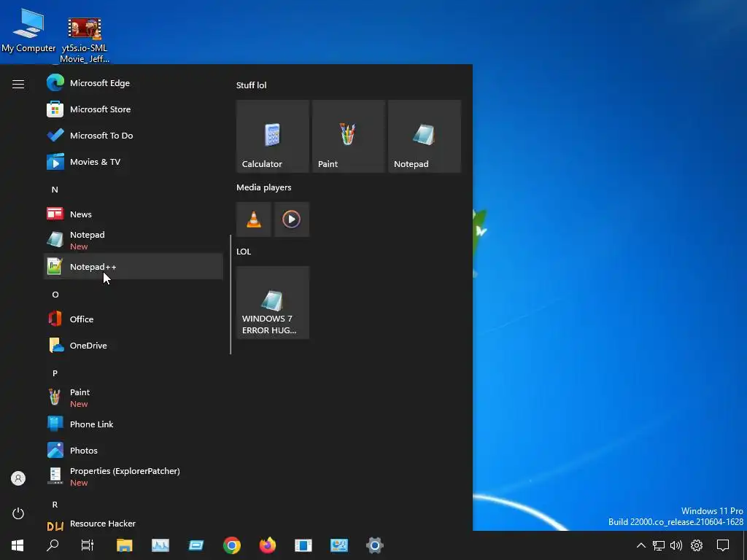Expand the Start menu hamburger button
Image resolution: width=747 pixels, height=560 pixels.
18,85
